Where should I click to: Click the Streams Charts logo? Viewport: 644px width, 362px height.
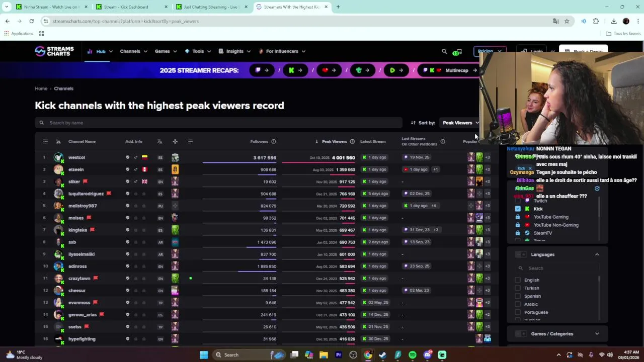point(54,51)
